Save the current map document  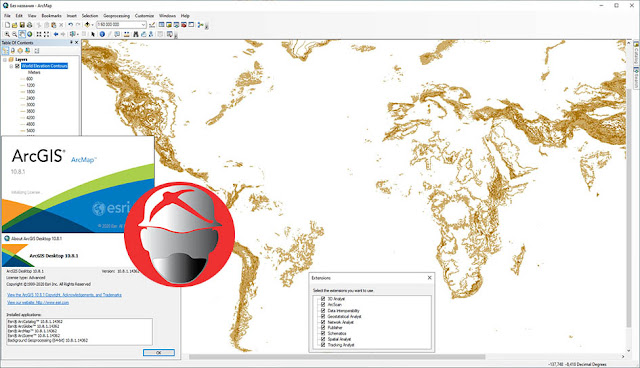[x=22, y=25]
